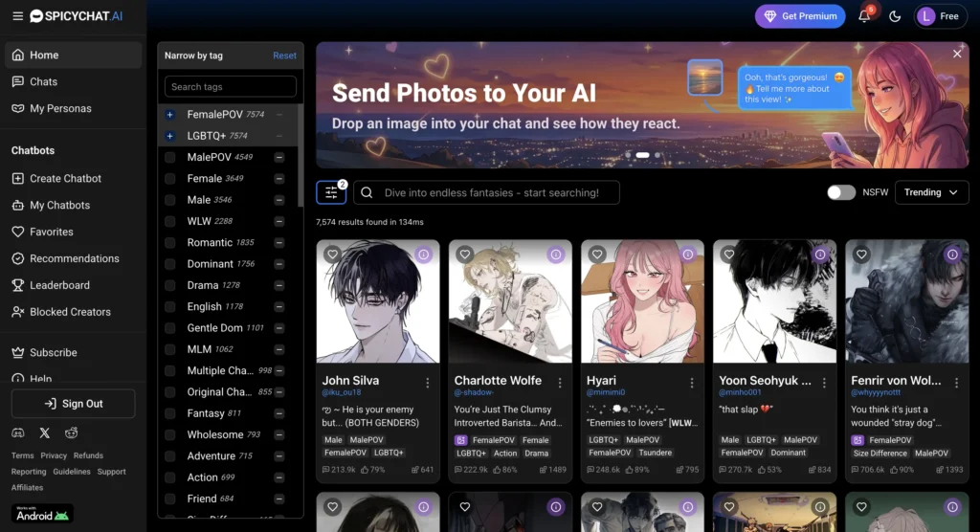This screenshot has width=980, height=532.
Task: Open Subscribe in sidebar
Action: point(73,352)
